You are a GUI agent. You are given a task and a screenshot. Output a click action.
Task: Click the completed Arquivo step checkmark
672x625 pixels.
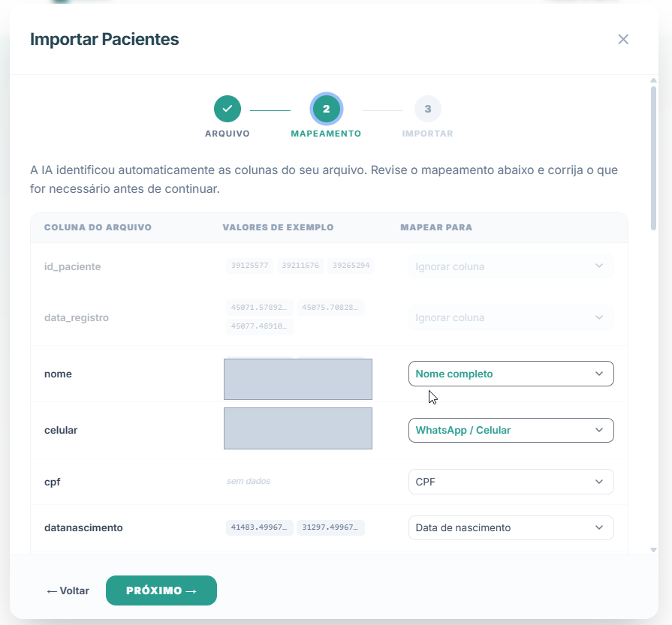[x=228, y=109]
